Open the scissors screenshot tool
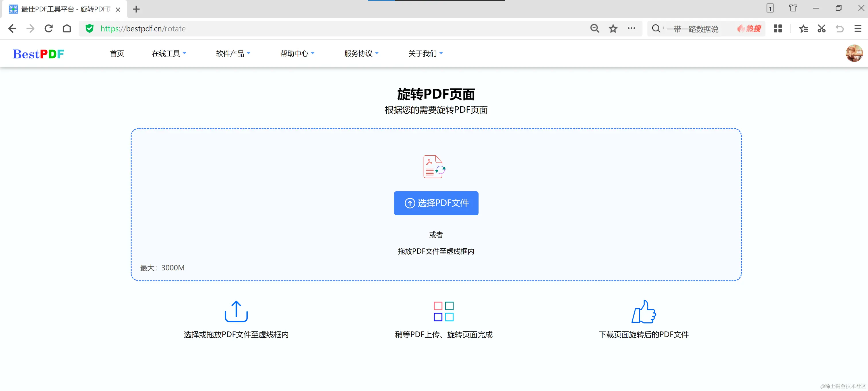 (x=821, y=29)
